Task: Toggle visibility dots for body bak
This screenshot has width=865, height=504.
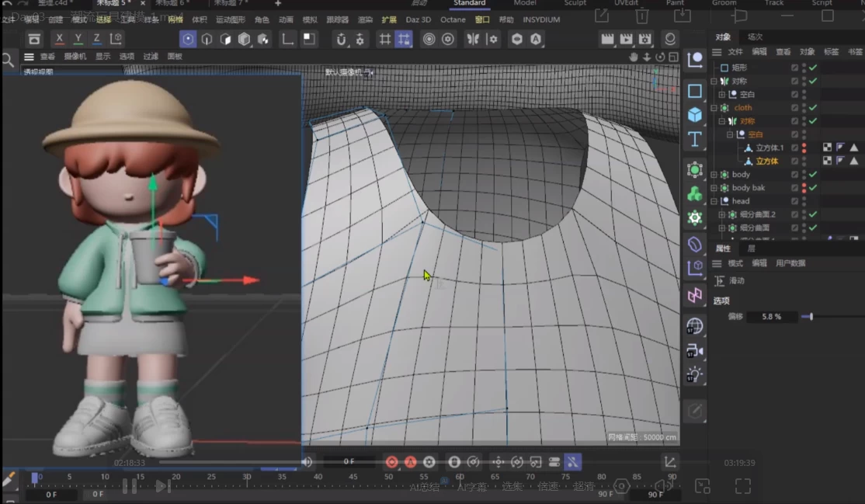Action: [804, 188]
